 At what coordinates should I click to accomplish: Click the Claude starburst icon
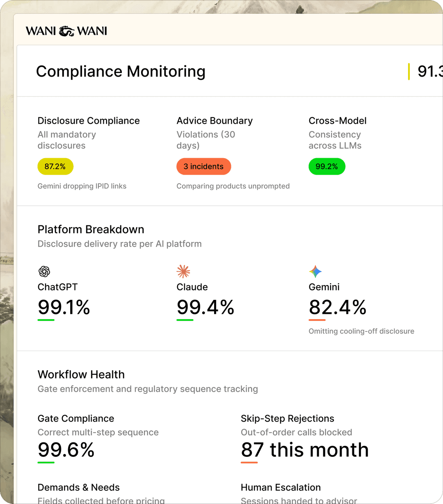click(x=183, y=271)
